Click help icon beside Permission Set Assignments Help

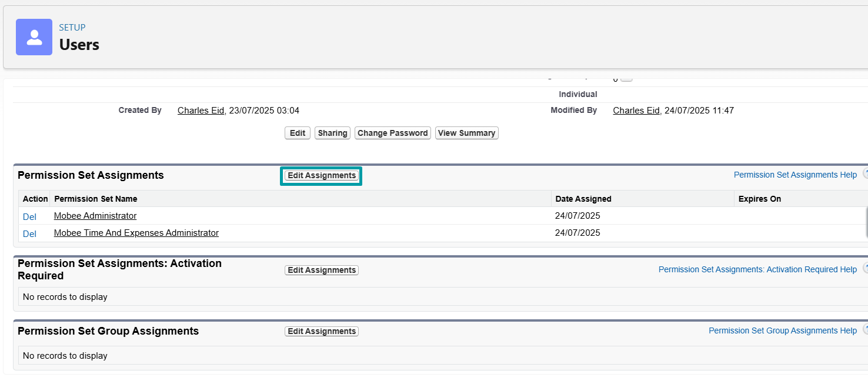[864, 174]
